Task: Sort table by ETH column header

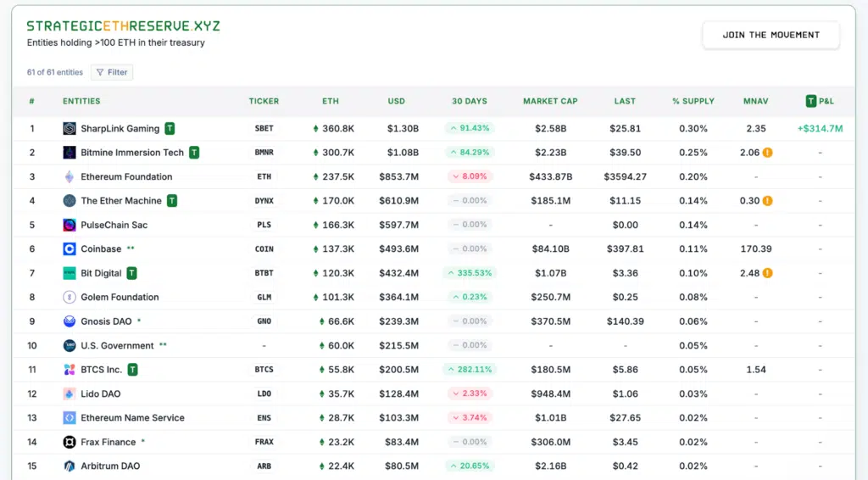Action: tap(331, 101)
